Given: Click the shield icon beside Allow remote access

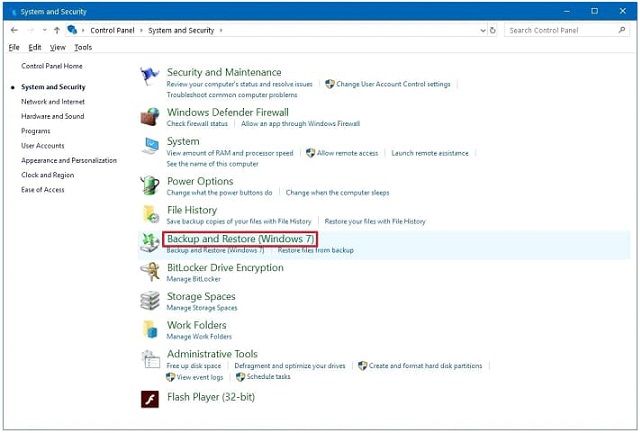Looking at the screenshot, I should click(310, 153).
